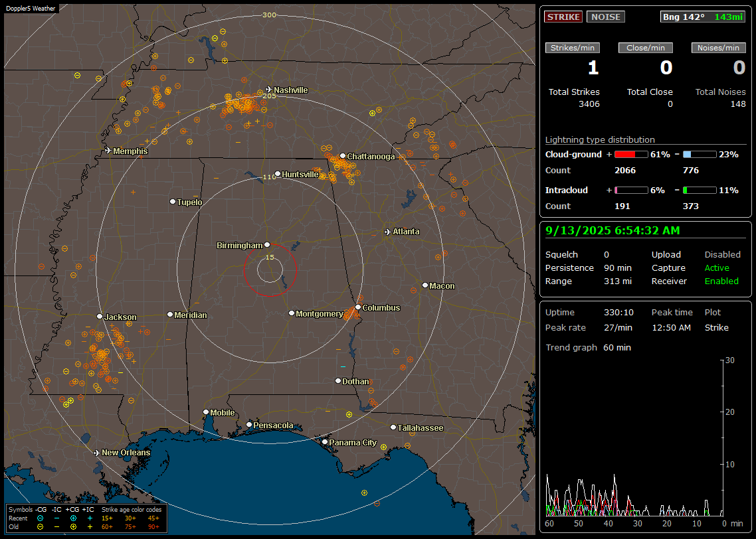Click the Plot Strike setting

tap(716, 327)
